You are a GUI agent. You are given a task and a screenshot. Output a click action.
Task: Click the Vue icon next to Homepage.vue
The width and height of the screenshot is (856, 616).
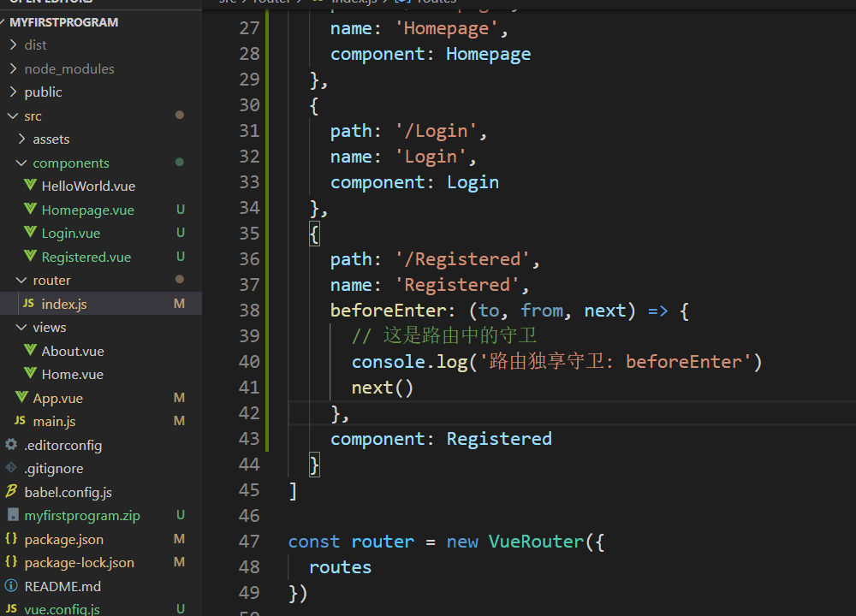click(x=31, y=209)
